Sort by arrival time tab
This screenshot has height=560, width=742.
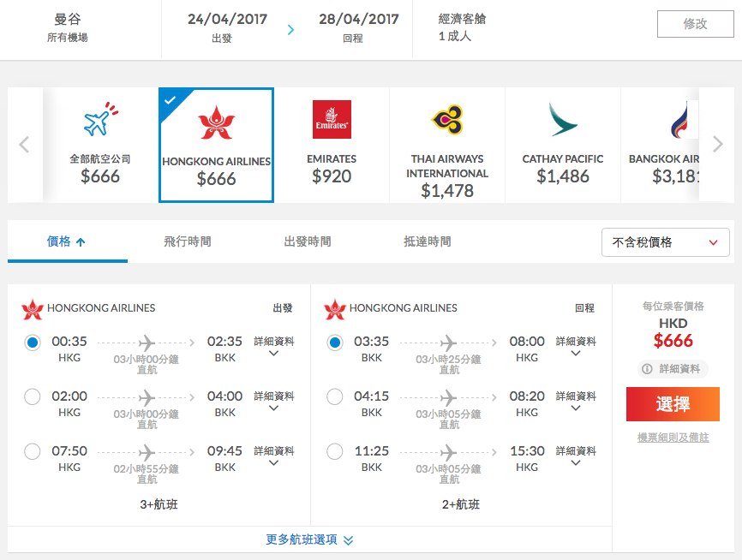click(x=428, y=241)
